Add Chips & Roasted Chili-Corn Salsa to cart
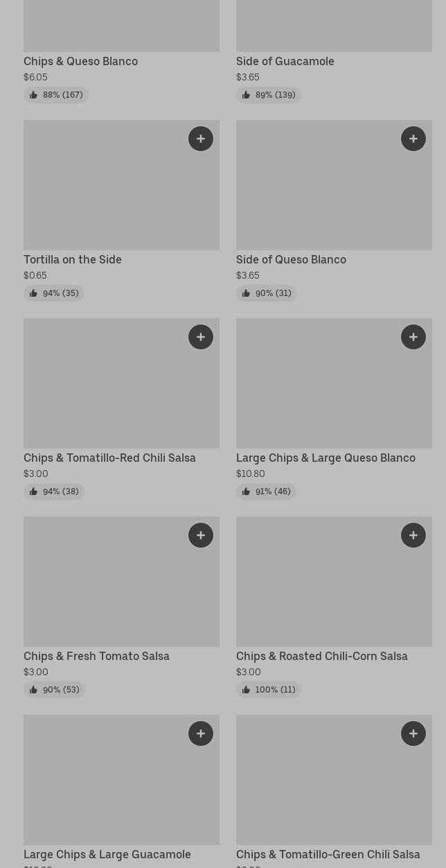Viewport: 446px width, 868px height. point(413,535)
